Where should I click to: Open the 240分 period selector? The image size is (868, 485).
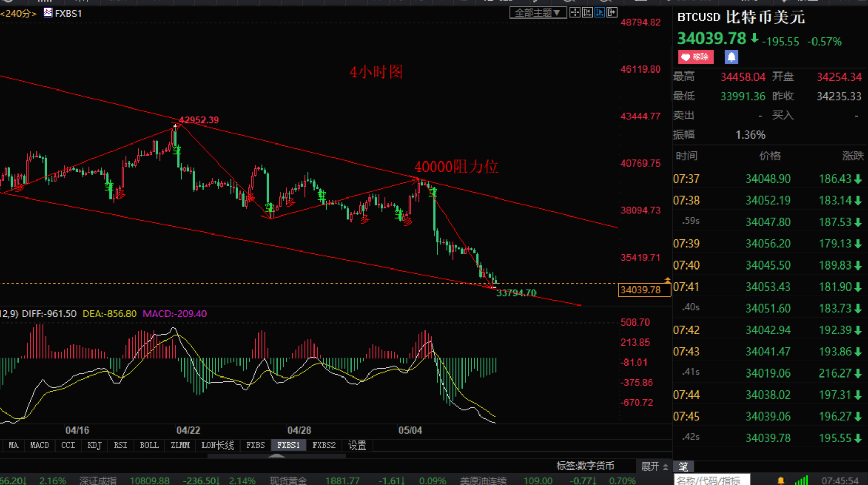19,13
